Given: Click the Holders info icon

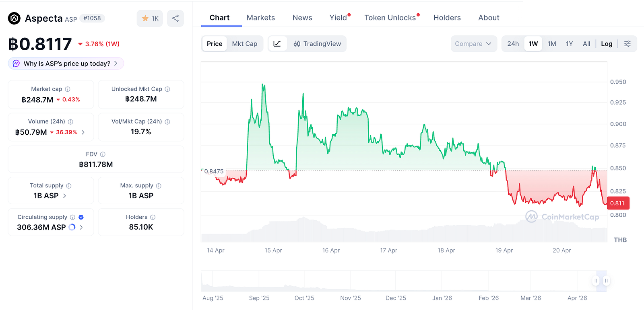Looking at the screenshot, I should click(153, 217).
